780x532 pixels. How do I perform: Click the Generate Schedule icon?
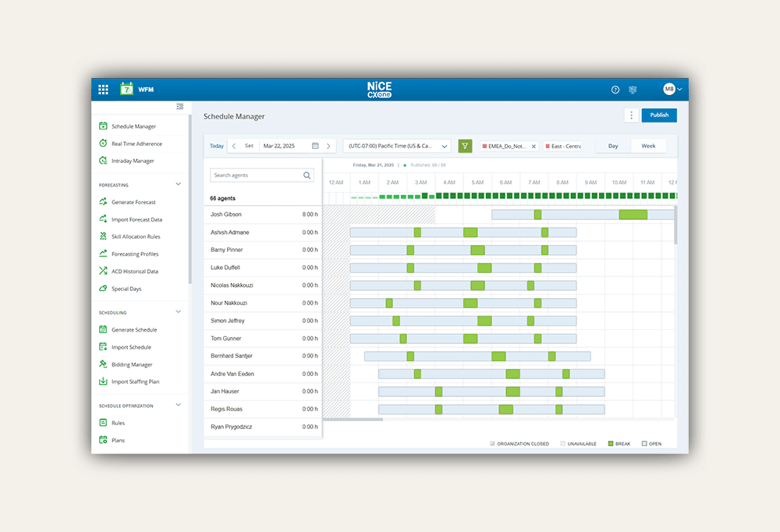[x=103, y=329]
